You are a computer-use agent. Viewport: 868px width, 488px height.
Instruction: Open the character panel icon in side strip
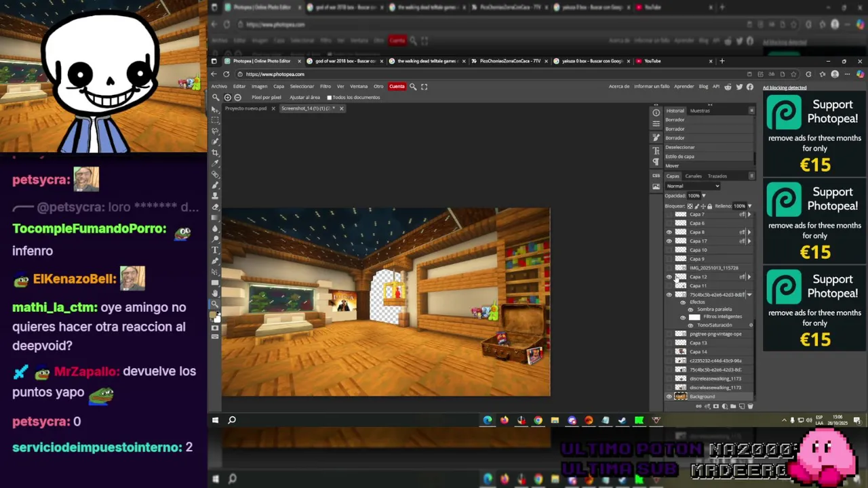click(656, 150)
